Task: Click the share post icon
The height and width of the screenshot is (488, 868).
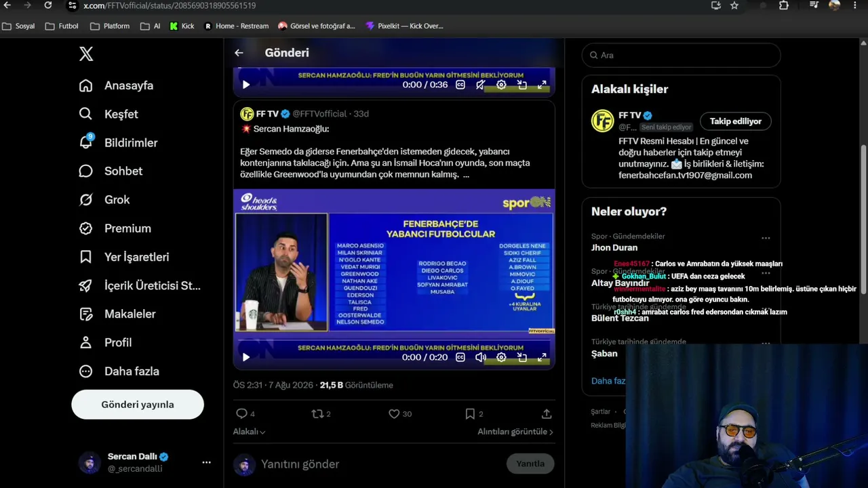Action: (547, 413)
